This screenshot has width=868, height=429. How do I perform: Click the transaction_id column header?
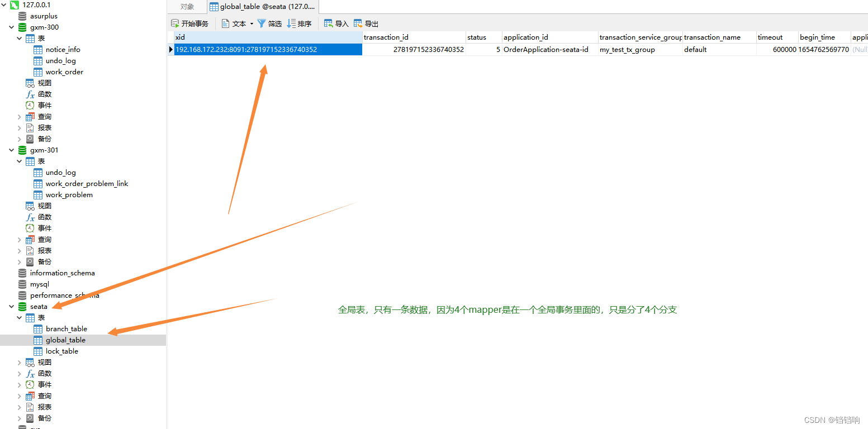tap(414, 37)
